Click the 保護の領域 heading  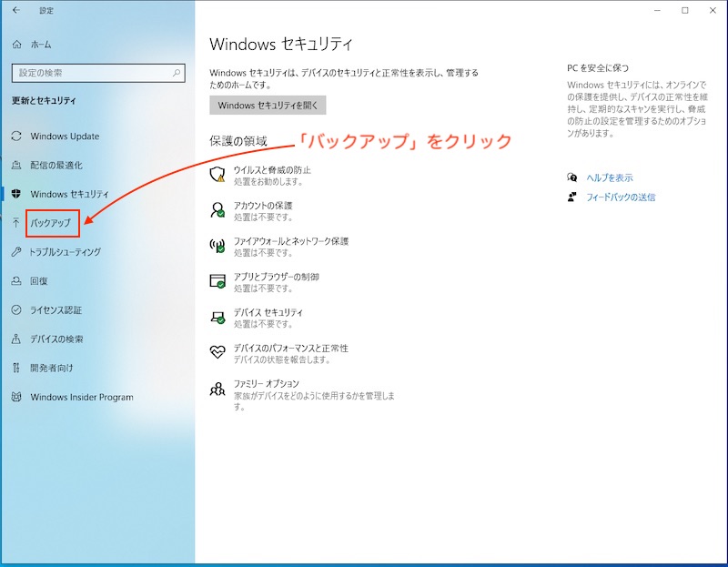pyautogui.click(x=238, y=141)
